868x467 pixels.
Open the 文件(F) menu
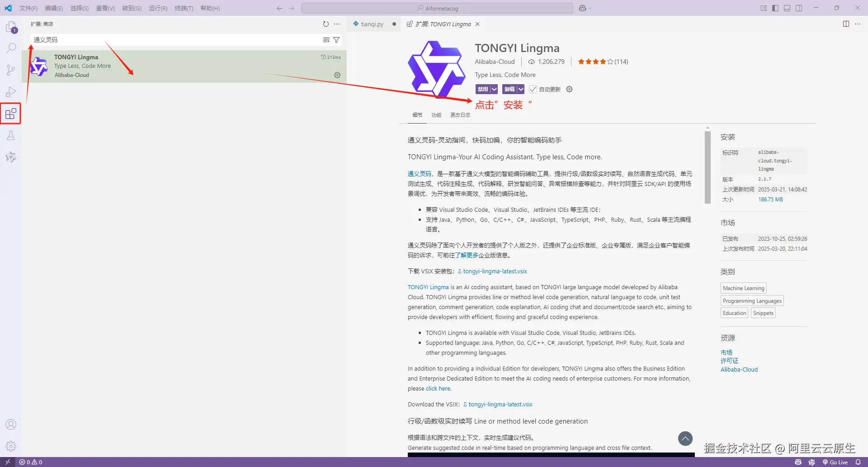click(28, 8)
